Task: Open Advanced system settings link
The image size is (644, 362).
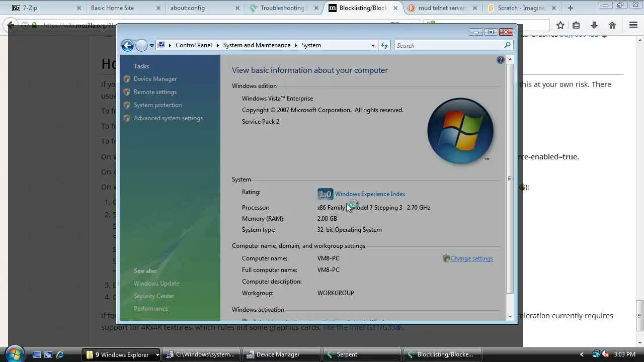Action: [x=168, y=118]
